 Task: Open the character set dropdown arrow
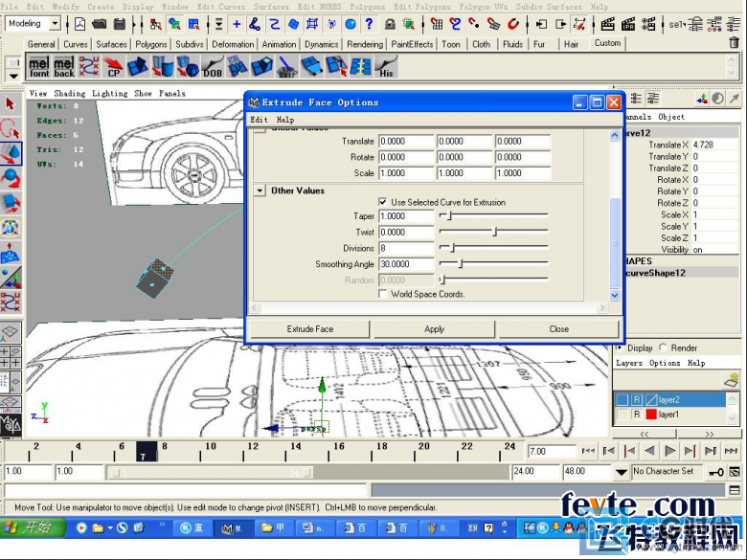(x=622, y=472)
